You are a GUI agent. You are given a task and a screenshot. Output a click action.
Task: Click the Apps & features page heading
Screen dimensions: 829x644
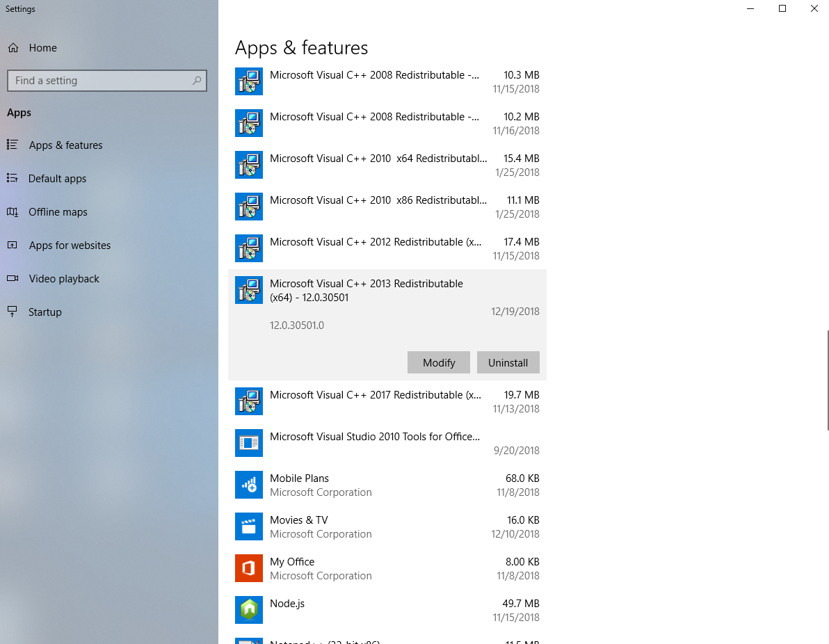(x=301, y=47)
